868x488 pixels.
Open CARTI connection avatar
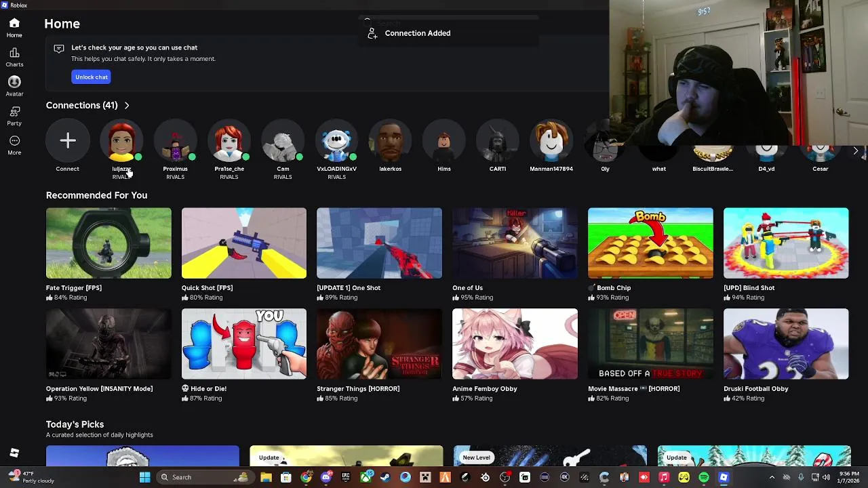(x=498, y=140)
